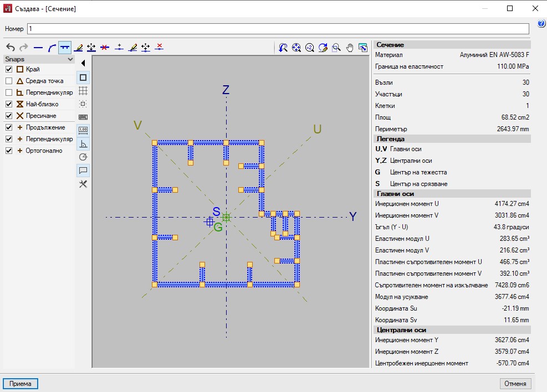This screenshot has height=392, width=547.
Task: Click the S shear center marker
Action: [209, 221]
